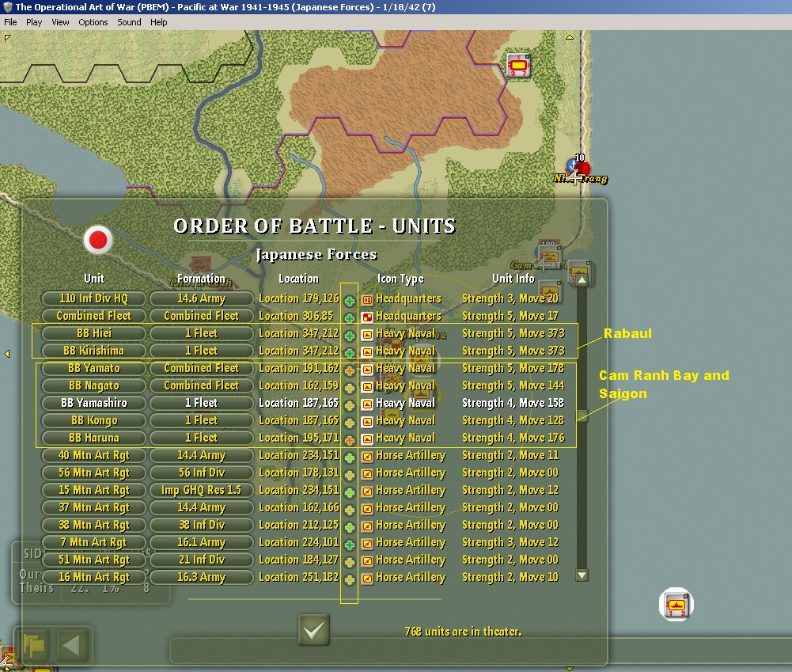This screenshot has height=672, width=792.
Task: Select the BB Haruna unit button
Action: [x=94, y=438]
